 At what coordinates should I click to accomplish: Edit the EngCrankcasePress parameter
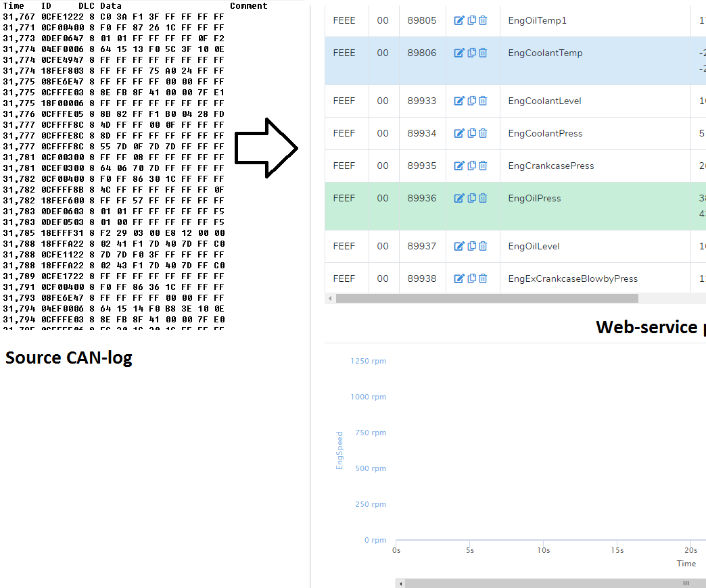(x=459, y=166)
